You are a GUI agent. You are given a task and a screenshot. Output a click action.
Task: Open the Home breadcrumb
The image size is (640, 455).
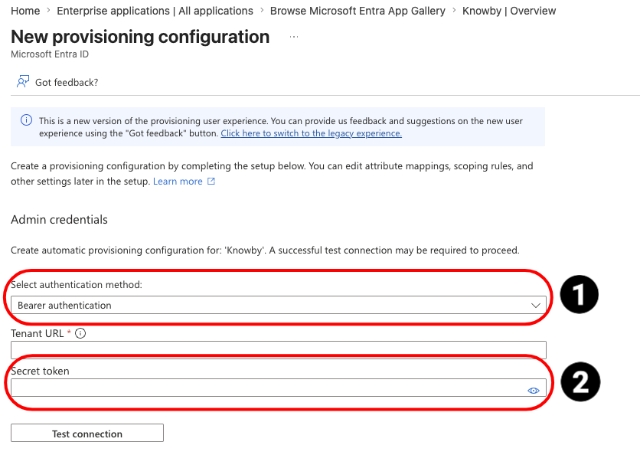25,11
